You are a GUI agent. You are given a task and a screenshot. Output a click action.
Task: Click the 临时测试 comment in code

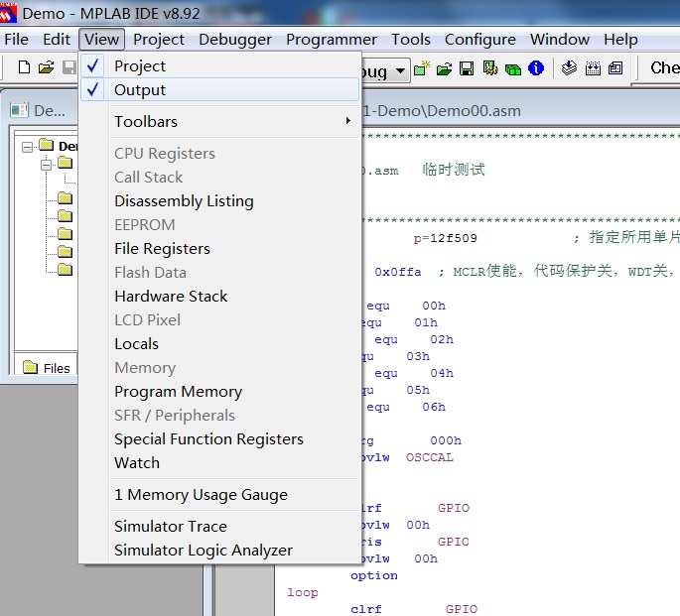coord(454,170)
